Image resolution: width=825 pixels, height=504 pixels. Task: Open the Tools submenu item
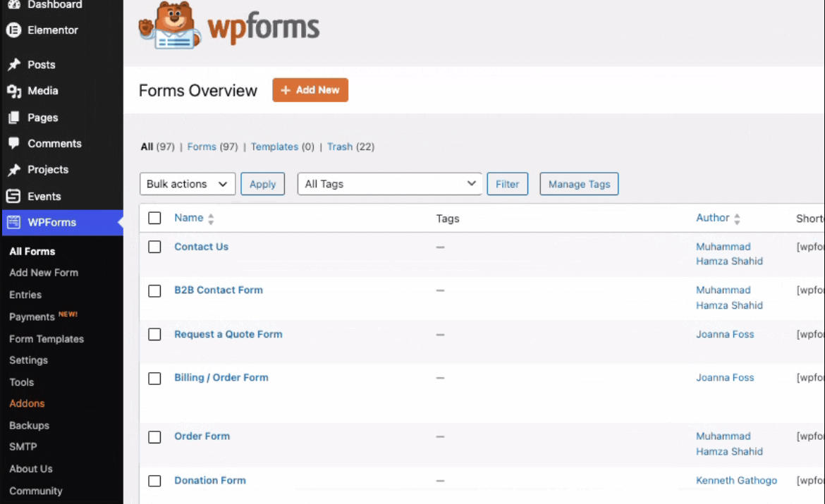[21, 383]
